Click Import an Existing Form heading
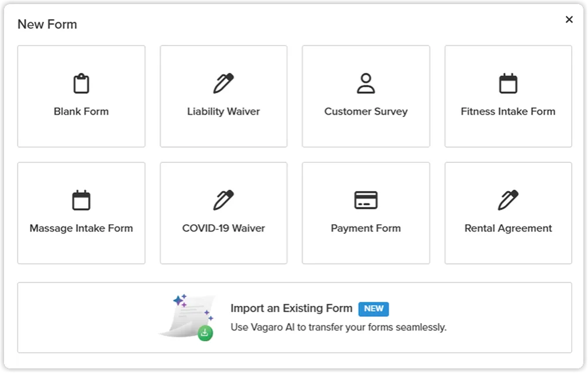This screenshot has width=588, height=373. [291, 308]
